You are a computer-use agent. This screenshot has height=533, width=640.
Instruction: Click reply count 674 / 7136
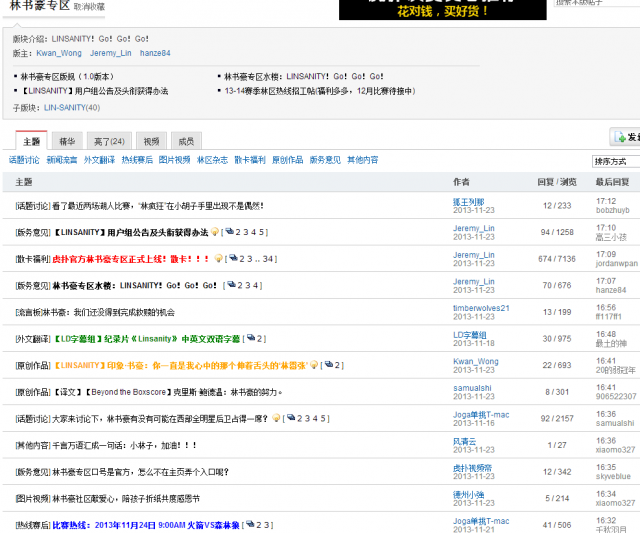[557, 259]
